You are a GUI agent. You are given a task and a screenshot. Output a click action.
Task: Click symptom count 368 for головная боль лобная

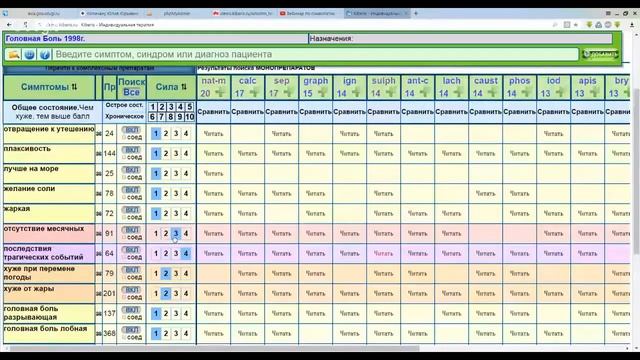click(109, 334)
